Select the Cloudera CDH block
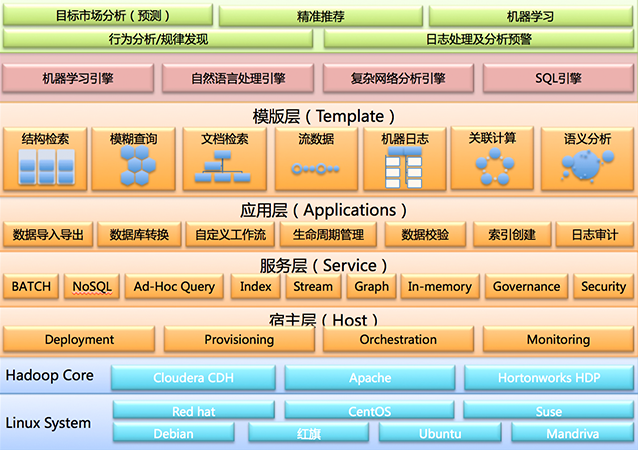 [192, 379]
